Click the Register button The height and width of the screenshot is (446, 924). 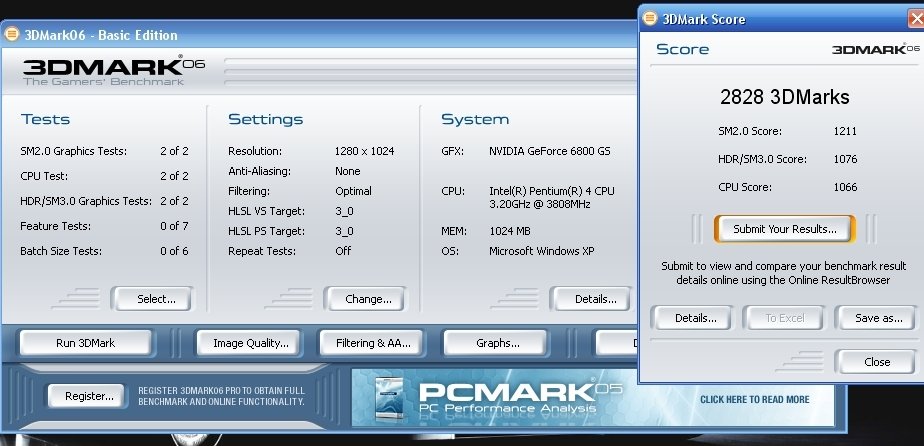coord(89,396)
